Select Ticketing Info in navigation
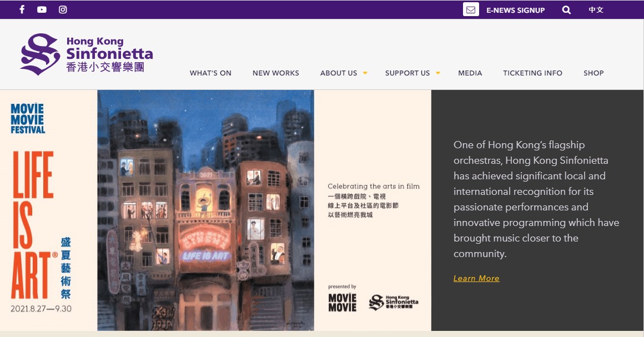This screenshot has height=337, width=644. coord(532,73)
